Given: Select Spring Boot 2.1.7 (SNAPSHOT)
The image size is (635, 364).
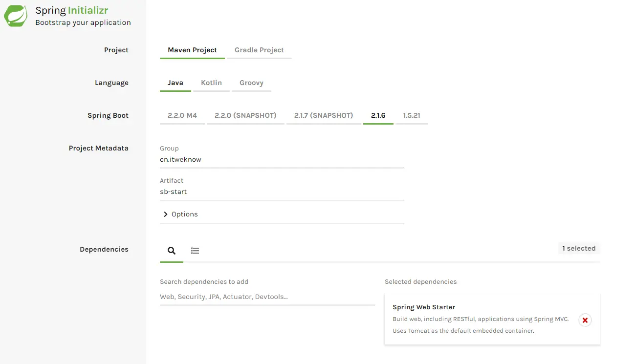Looking at the screenshot, I should coord(324,115).
